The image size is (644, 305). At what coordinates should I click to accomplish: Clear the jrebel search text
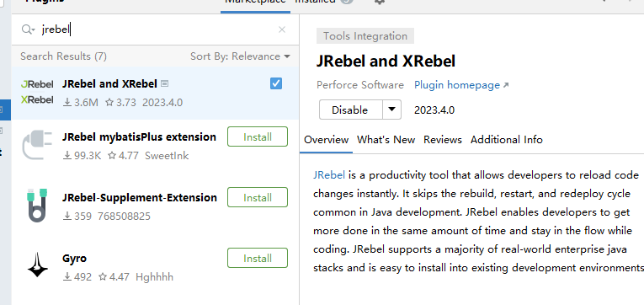pyautogui.click(x=282, y=29)
